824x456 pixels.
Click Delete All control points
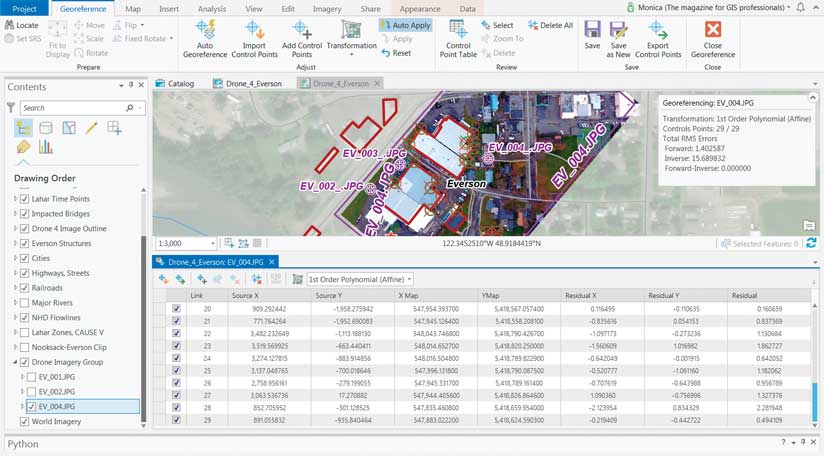(550, 25)
